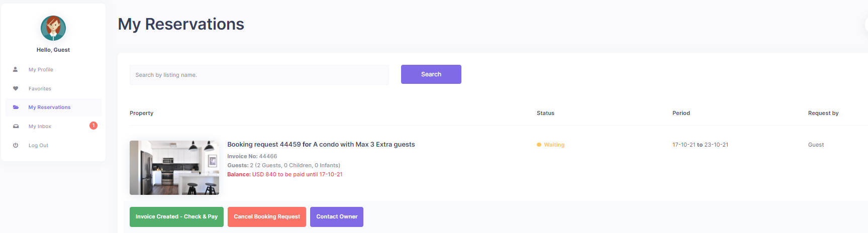Image resolution: width=868 pixels, height=233 pixels.
Task: Open the condo kitchen thumbnail image
Action: [174, 168]
